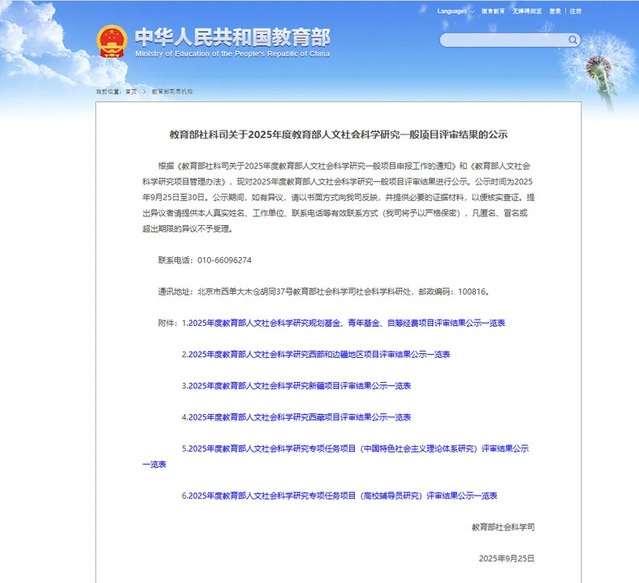Click the national emblem logo

pyautogui.click(x=111, y=42)
